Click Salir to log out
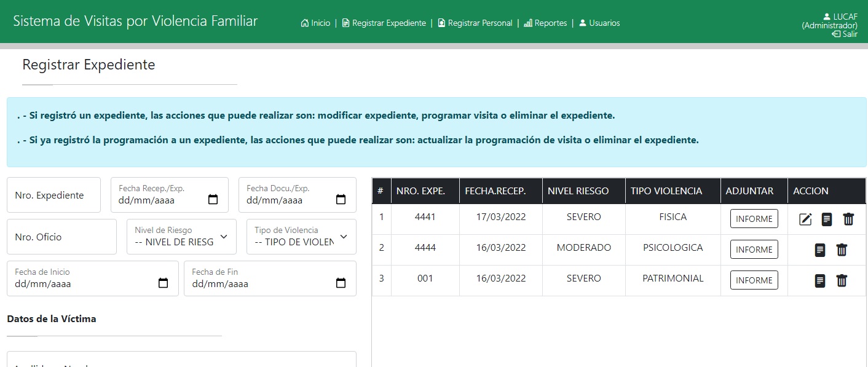This screenshot has width=868, height=367. pos(845,34)
